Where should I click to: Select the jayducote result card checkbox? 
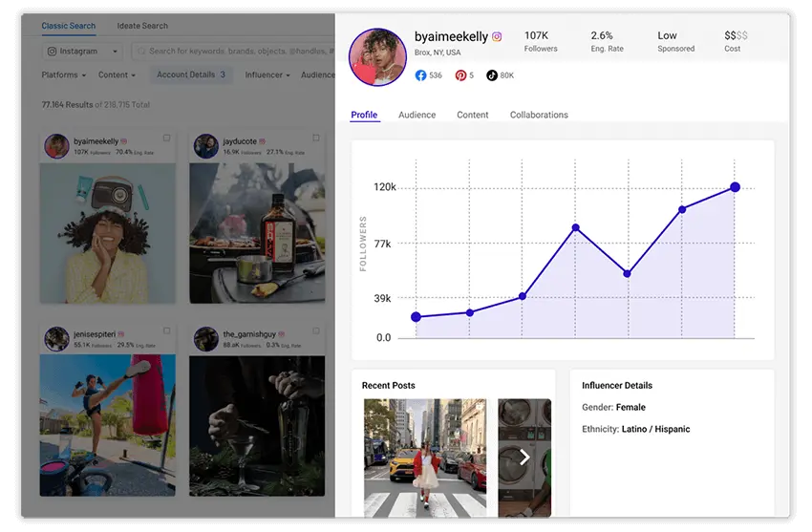click(x=316, y=138)
